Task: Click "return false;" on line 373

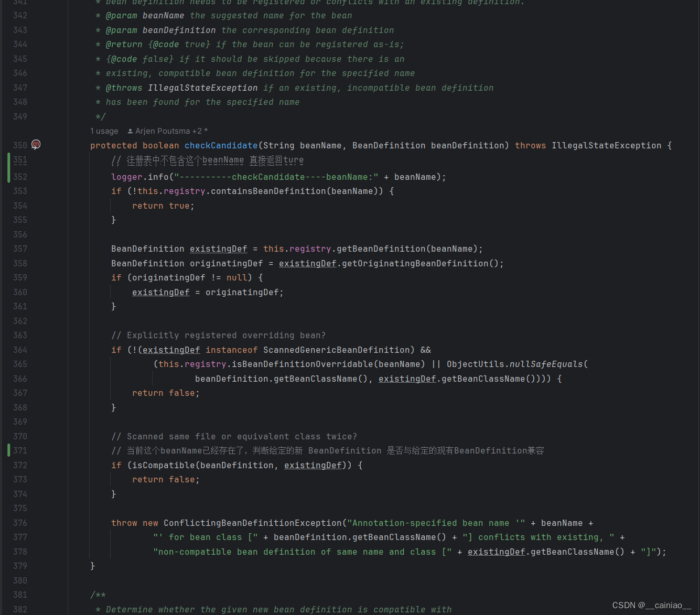Action: click(166, 480)
